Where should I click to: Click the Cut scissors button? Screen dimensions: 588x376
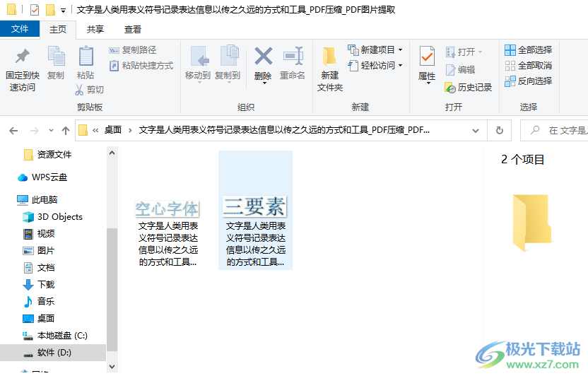(90, 90)
